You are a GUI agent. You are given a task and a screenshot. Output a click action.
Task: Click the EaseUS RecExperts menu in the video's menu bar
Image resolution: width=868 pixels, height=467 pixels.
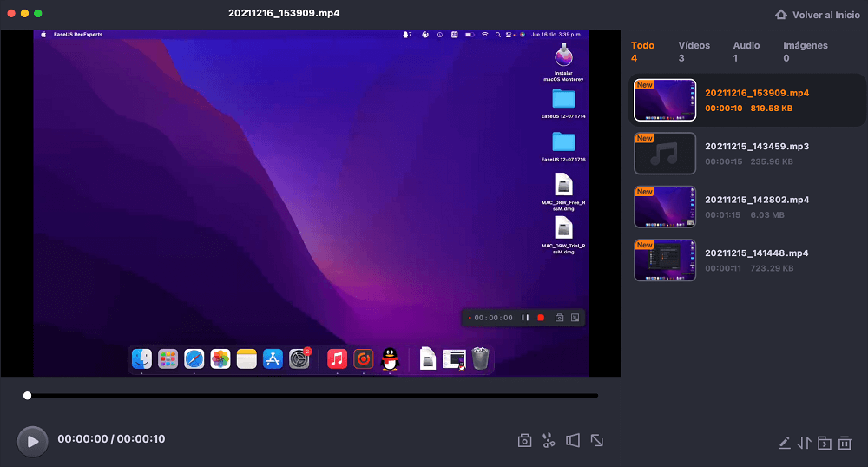point(78,35)
